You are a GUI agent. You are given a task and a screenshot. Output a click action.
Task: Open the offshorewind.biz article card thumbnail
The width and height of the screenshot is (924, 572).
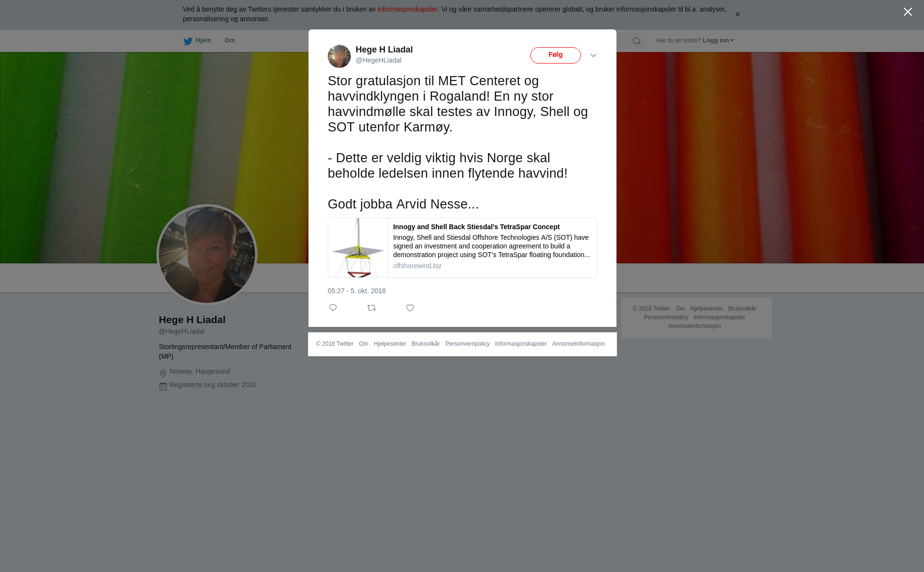pyautogui.click(x=358, y=248)
